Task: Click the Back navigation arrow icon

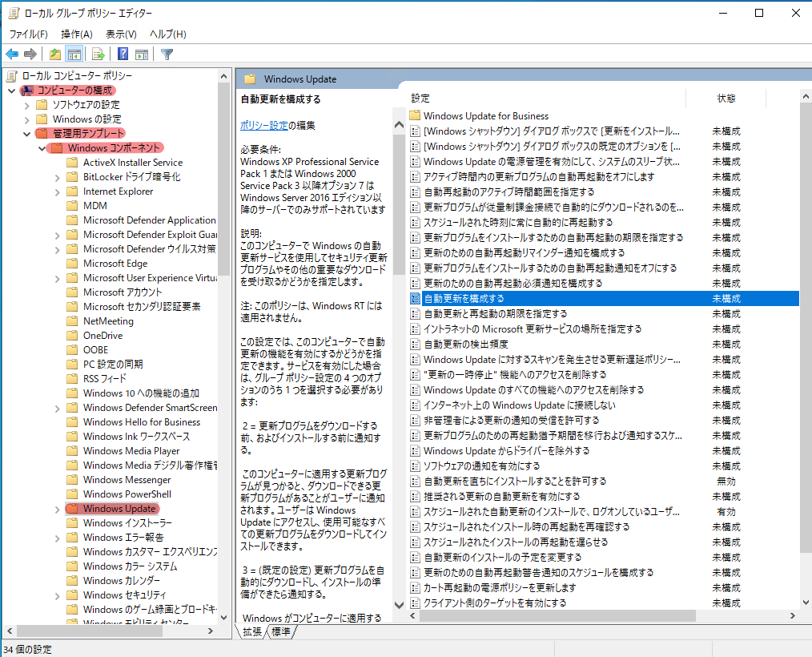Action: 11,54
